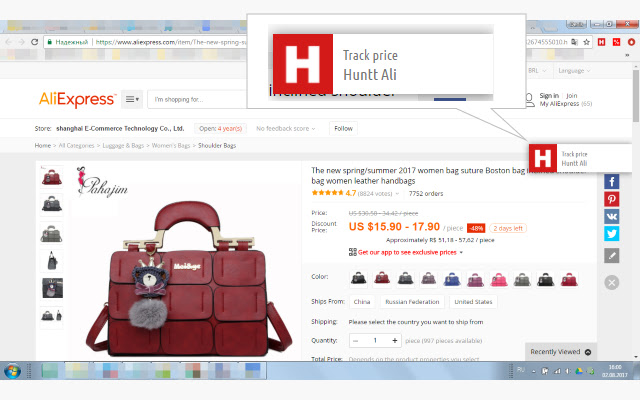This screenshot has height=400, width=640.
Task: Expand 'Get our app to see exclusive prices'
Action: pyautogui.click(x=410, y=252)
